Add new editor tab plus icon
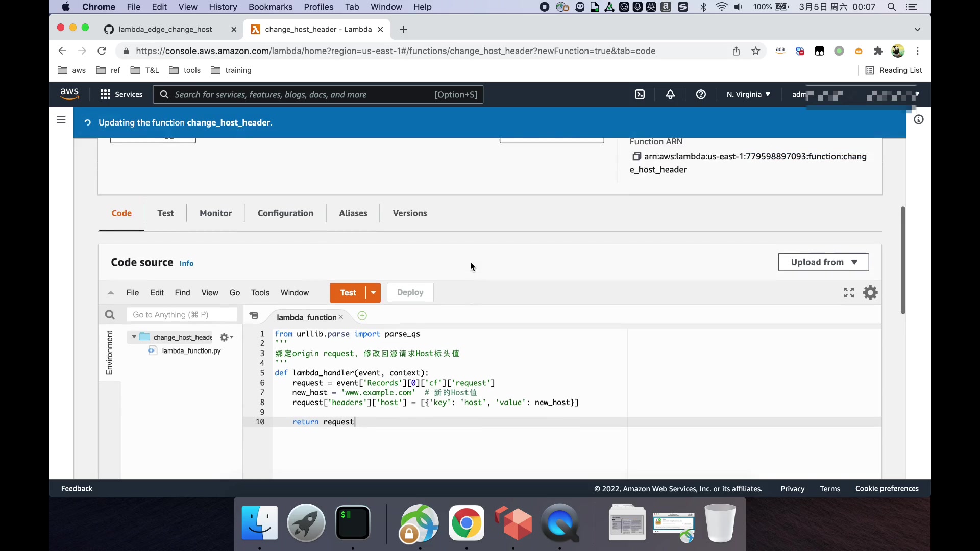This screenshot has width=980, height=551. coord(362,316)
